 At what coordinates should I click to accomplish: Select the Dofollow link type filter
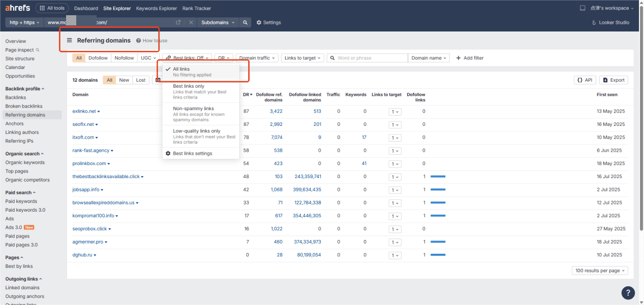click(x=98, y=58)
